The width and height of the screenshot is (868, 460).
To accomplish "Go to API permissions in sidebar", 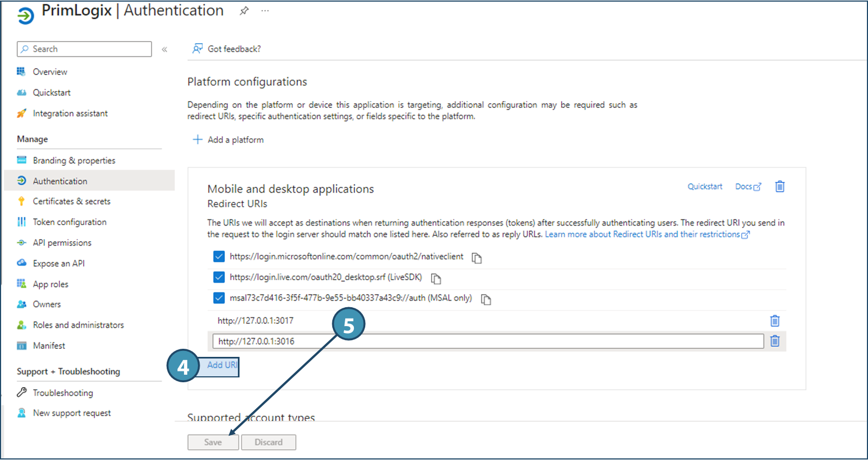I will 62,243.
